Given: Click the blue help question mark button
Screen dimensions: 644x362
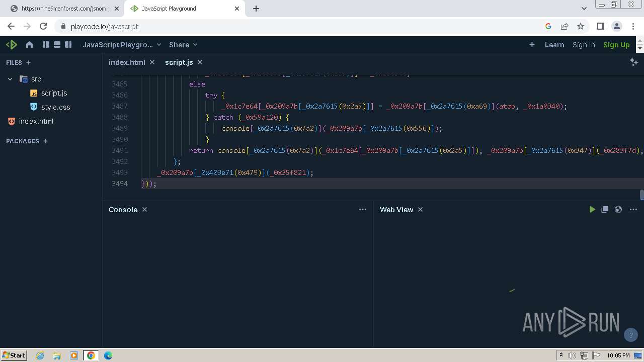Looking at the screenshot, I should click(x=630, y=335).
